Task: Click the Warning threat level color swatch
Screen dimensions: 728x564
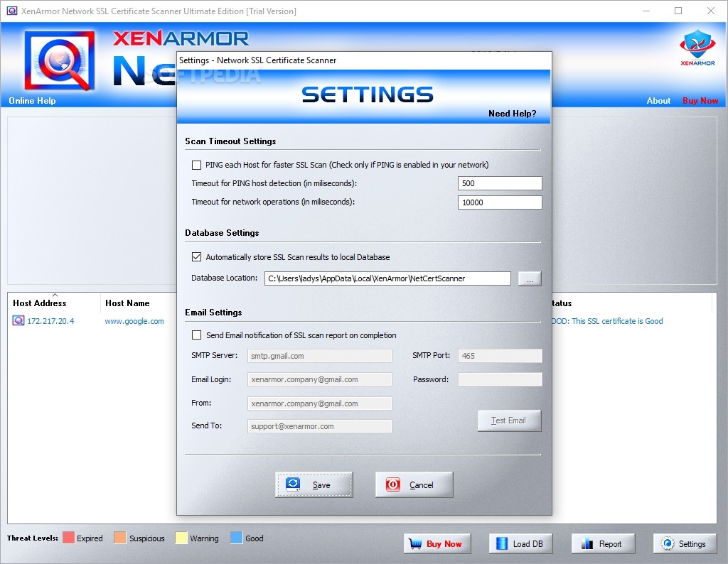Action: pos(181,538)
